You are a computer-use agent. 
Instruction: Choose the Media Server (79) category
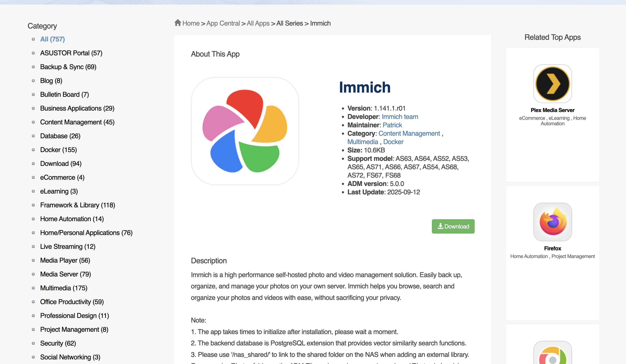[65, 274]
